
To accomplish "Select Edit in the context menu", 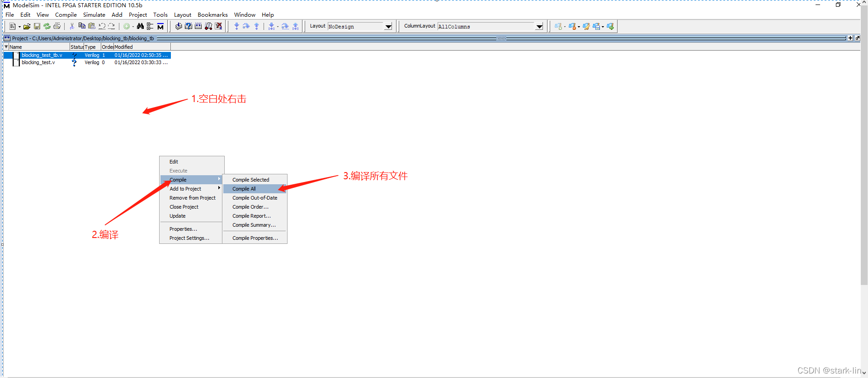I will [192, 162].
